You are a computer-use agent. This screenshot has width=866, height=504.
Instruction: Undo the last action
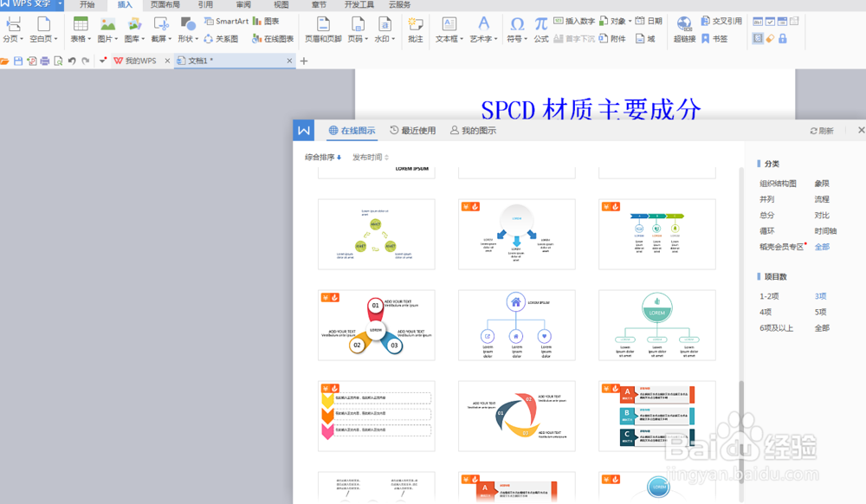tap(72, 61)
